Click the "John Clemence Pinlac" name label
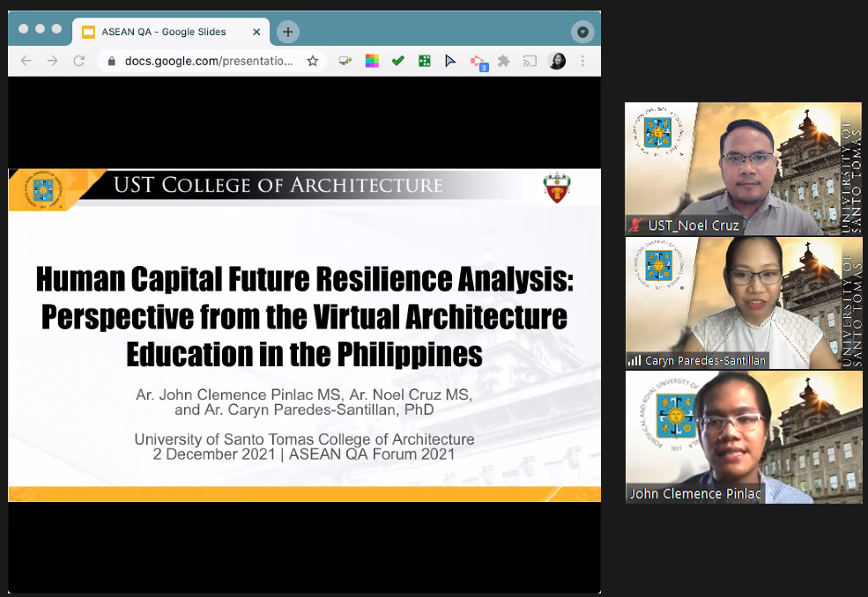 point(695,493)
